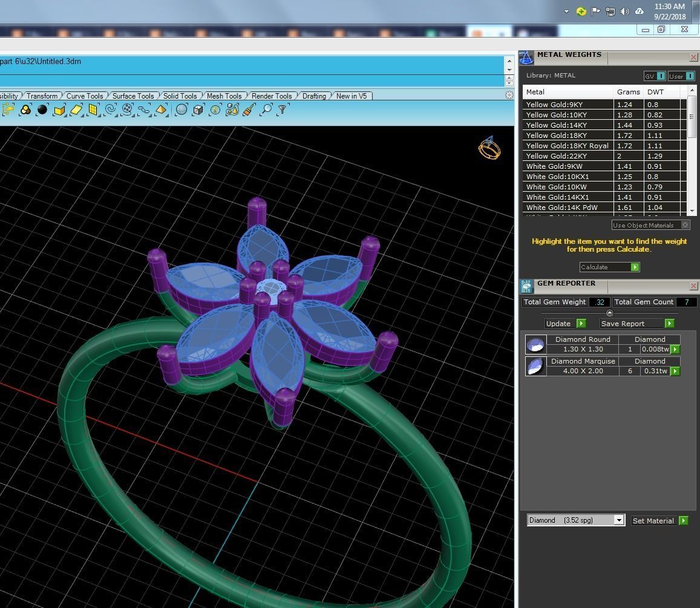700x608 pixels.
Task: Click the Gem Reporter panel icon
Action: (x=526, y=286)
